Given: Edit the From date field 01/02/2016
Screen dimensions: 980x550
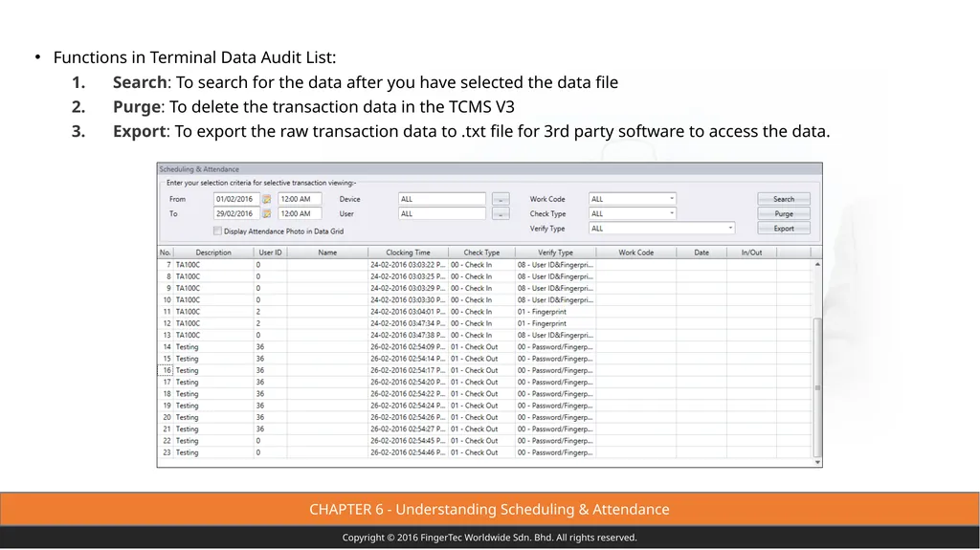Looking at the screenshot, I should tap(236, 199).
